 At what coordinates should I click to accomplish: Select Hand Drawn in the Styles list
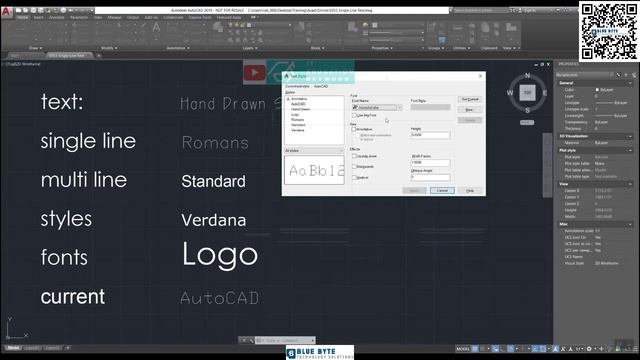pos(300,109)
